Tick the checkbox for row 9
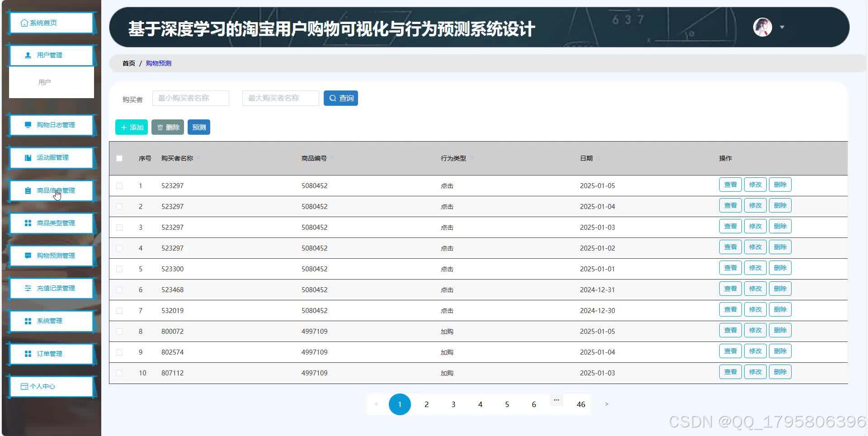 click(119, 352)
